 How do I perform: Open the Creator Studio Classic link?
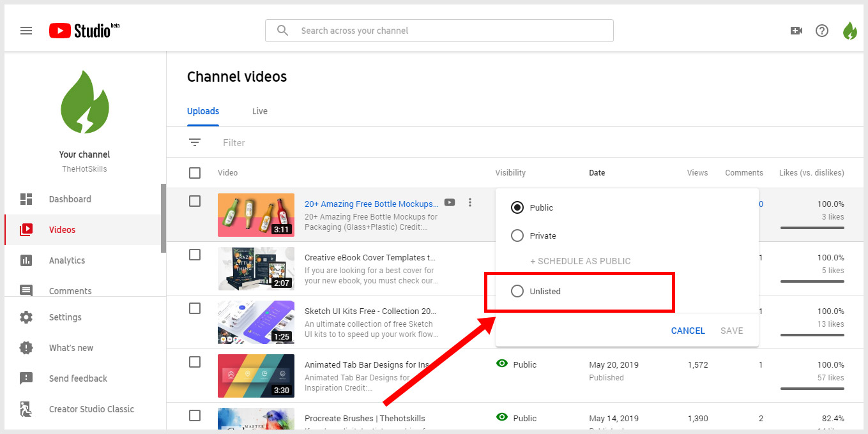91,409
